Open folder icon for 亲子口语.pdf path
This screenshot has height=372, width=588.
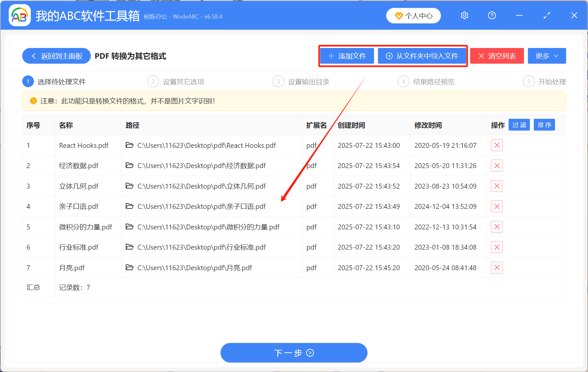click(x=130, y=206)
